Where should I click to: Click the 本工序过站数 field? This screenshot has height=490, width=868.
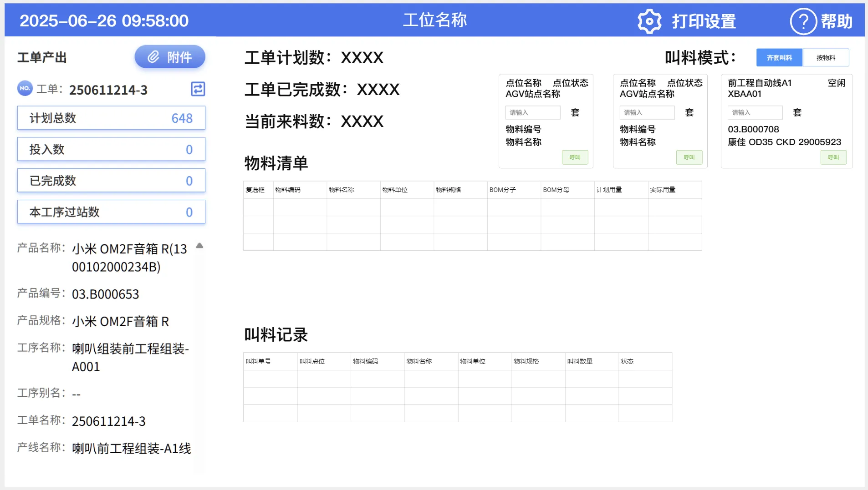(111, 212)
